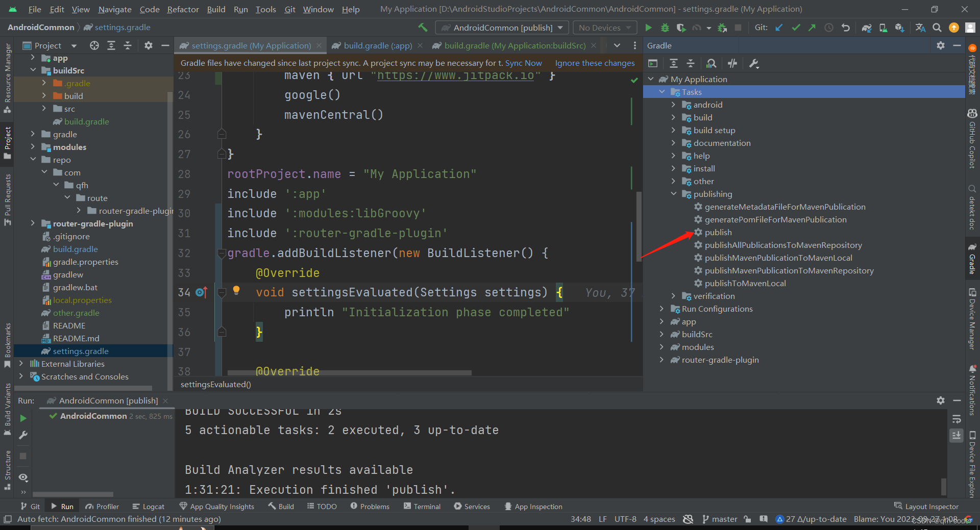980x530 pixels.
Task: Show hidden editor tabs dropdown chevron
Action: (617, 45)
